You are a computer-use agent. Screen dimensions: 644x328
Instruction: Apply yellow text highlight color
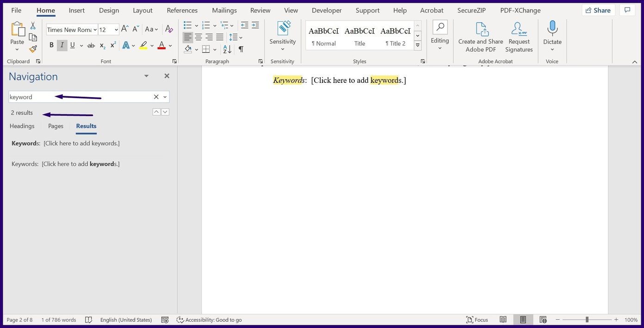143,45
